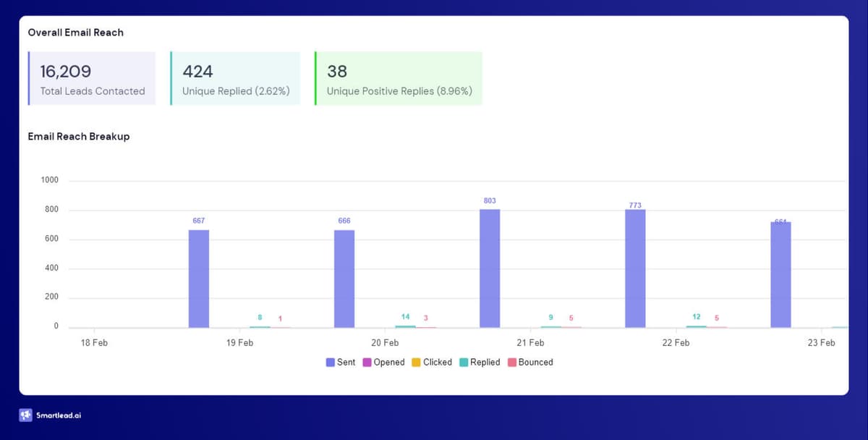The image size is (868, 440).
Task: Select the Total Leads Contacted card
Action: tap(92, 78)
